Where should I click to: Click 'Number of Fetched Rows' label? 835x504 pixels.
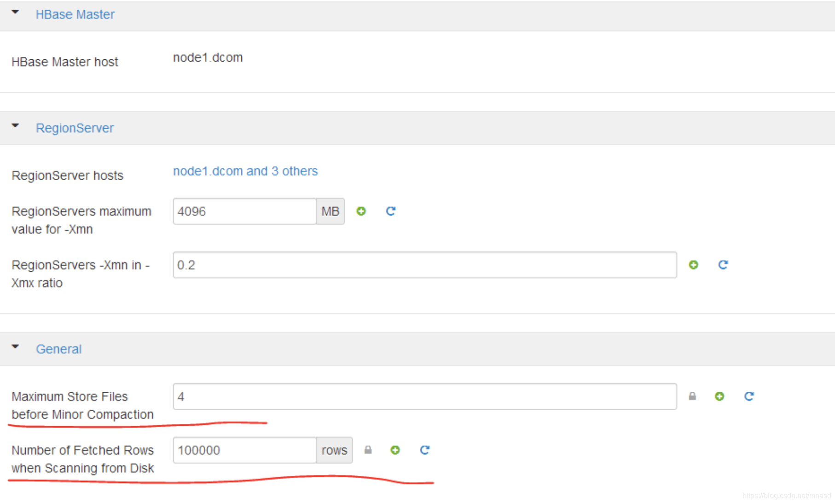pos(83,459)
